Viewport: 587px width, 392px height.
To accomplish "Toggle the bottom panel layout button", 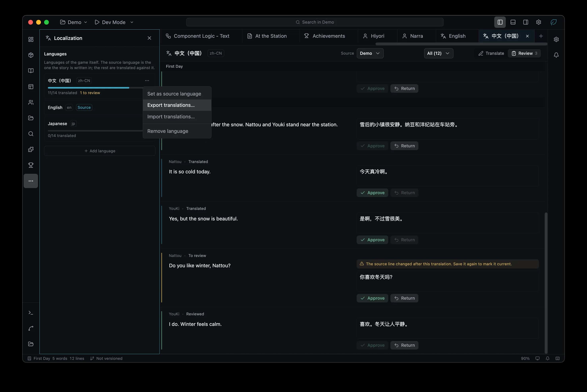I will [x=513, y=22].
